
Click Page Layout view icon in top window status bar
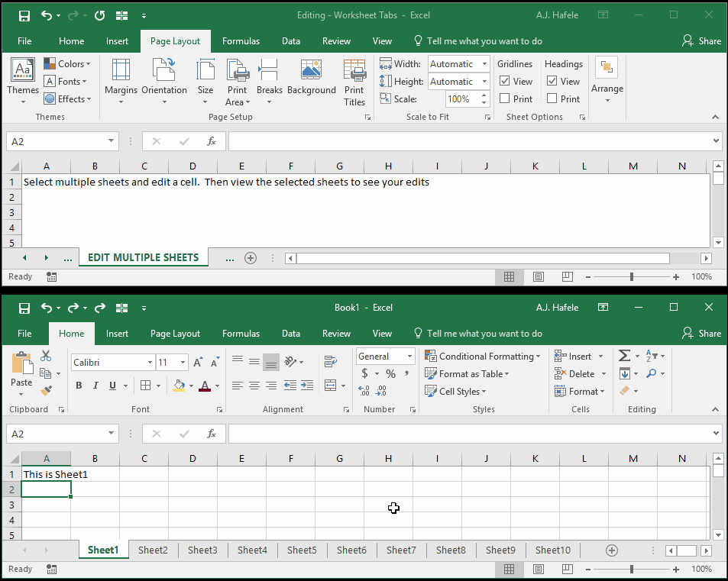click(x=538, y=276)
